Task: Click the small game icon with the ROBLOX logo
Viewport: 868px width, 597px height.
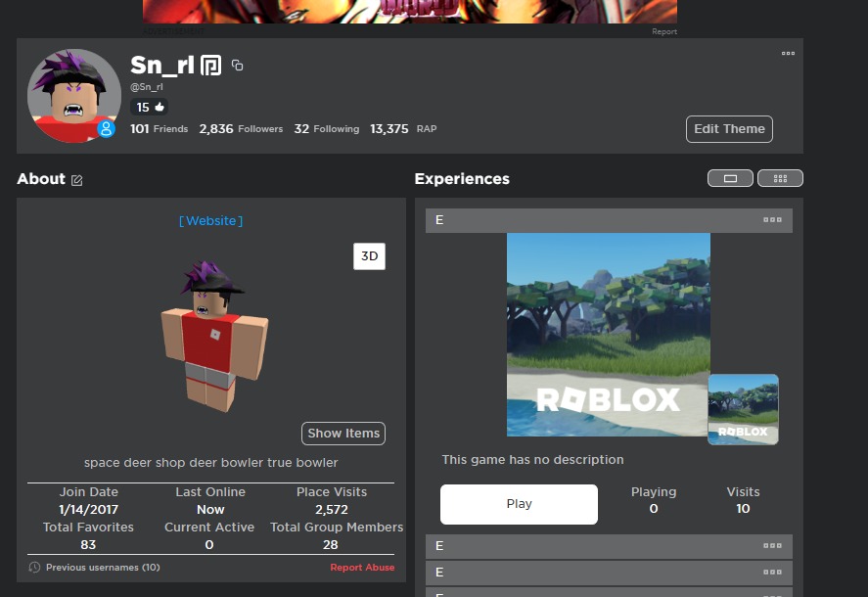Action: coord(743,409)
